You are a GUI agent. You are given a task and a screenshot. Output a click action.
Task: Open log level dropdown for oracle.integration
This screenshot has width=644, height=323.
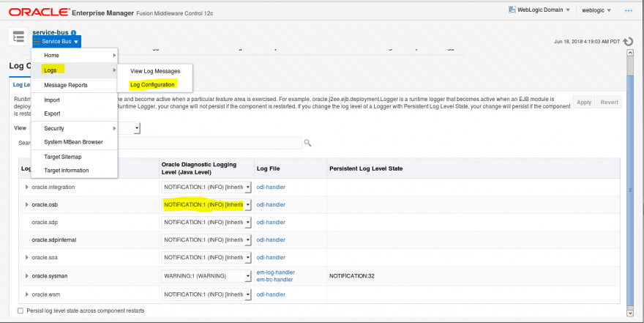[206, 187]
